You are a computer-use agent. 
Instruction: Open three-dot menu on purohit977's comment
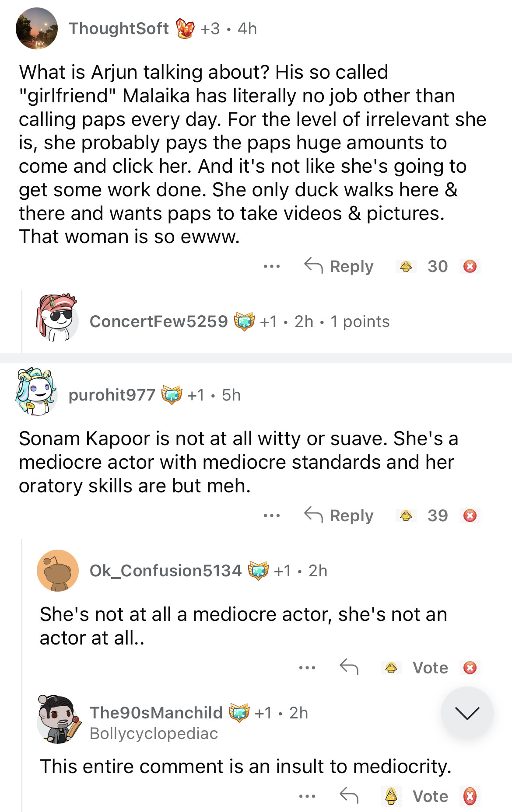(x=271, y=516)
